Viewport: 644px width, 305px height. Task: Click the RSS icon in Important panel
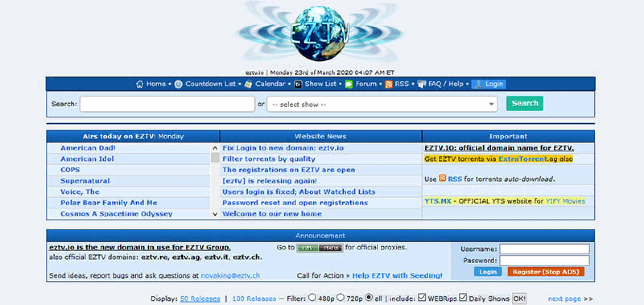coord(442,178)
